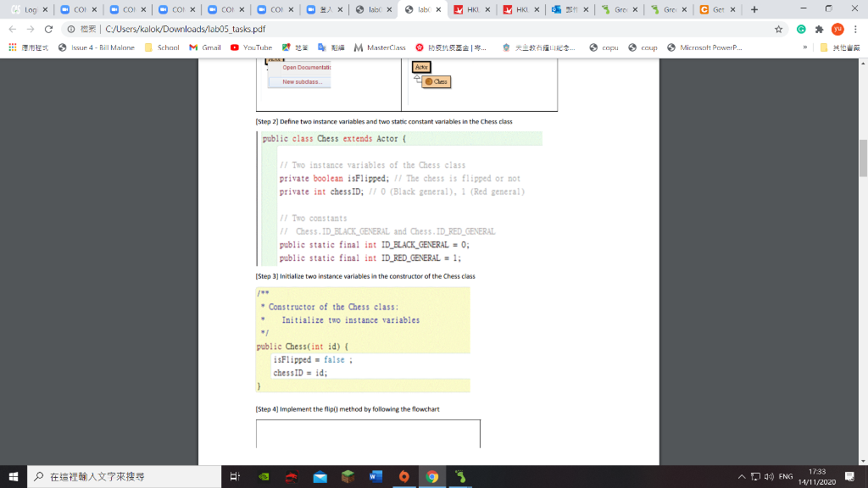This screenshot has width=868, height=488.
Task: Open a new browser tab
Action: (x=754, y=9)
